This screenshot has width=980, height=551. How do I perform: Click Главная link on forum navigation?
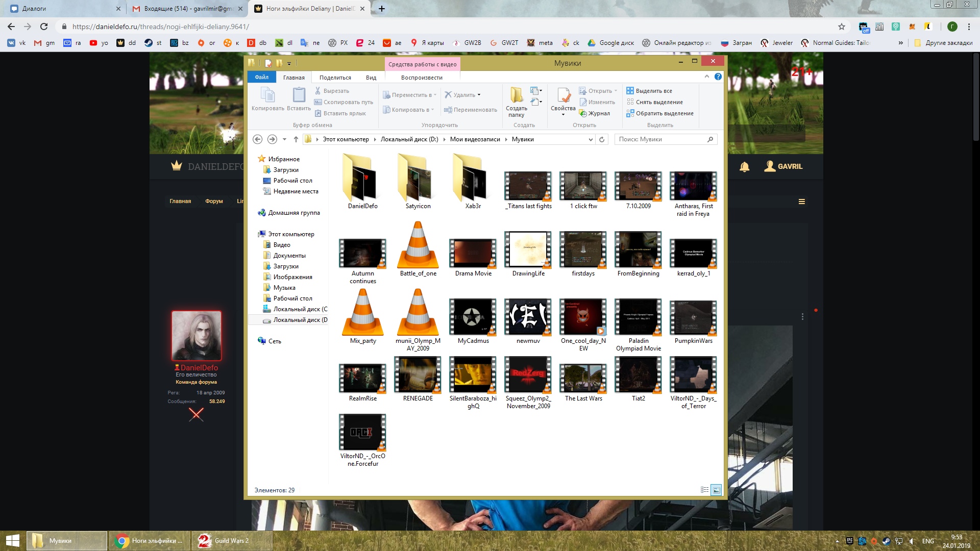click(180, 202)
